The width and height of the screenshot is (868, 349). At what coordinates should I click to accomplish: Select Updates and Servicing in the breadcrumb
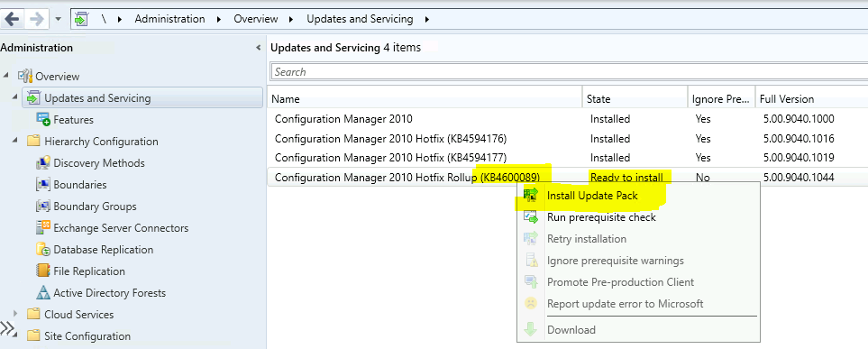click(x=360, y=19)
